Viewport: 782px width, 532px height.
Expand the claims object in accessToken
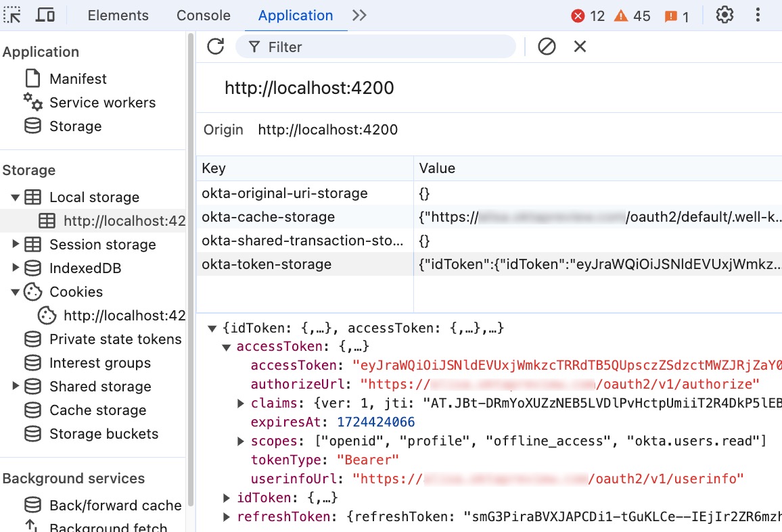(241, 404)
